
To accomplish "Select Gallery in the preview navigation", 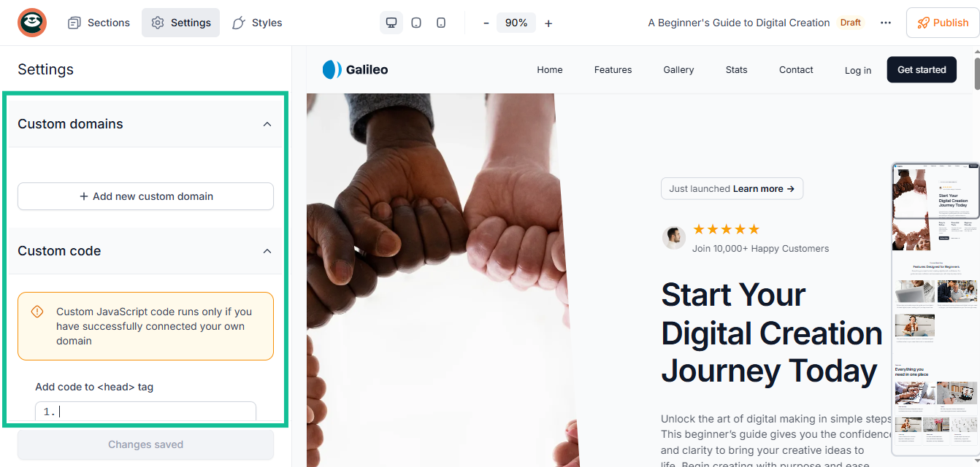I will [678, 69].
